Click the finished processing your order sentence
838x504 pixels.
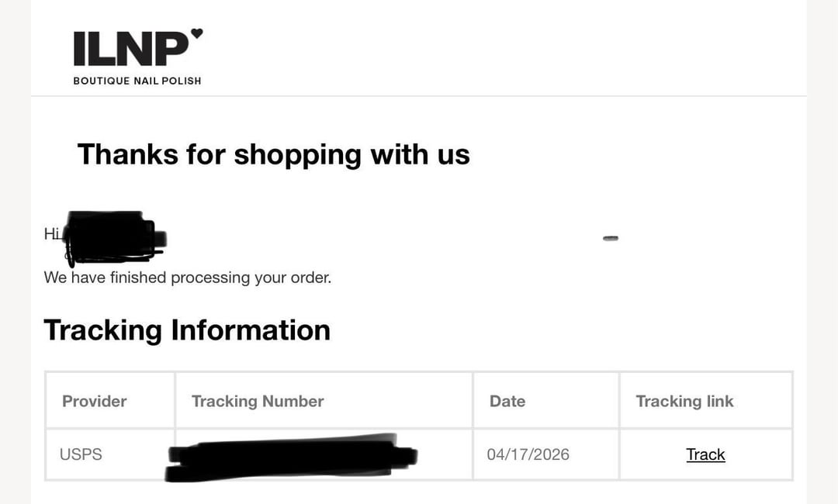pyautogui.click(x=188, y=278)
